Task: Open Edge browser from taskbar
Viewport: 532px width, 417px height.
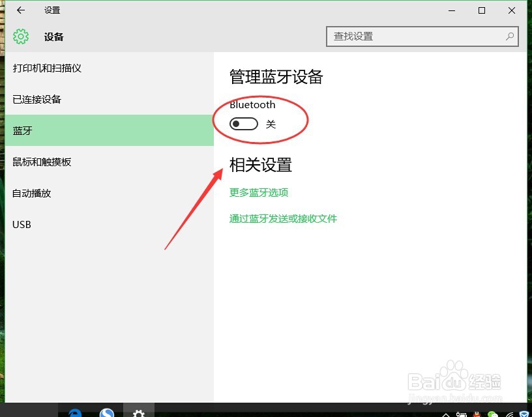Action: 75,412
